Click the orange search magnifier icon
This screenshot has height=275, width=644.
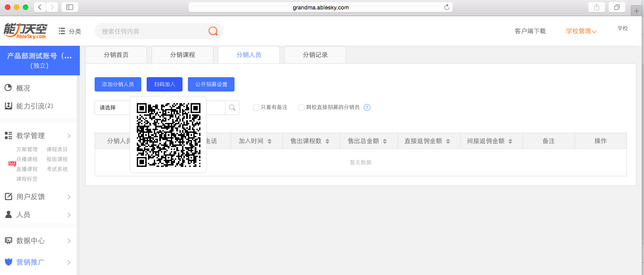pos(213,31)
